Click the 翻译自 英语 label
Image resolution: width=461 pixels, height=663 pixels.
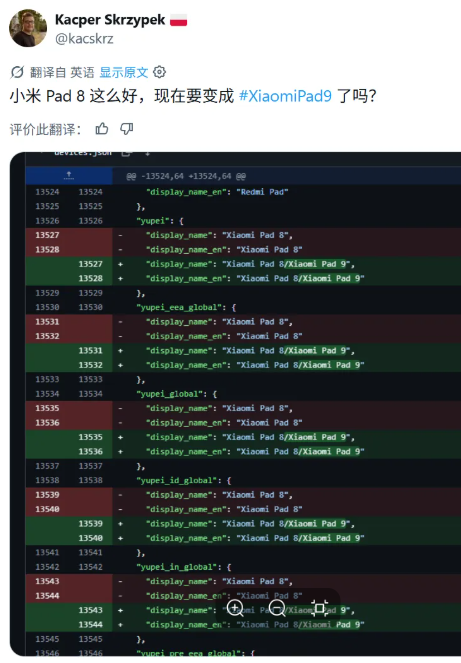point(62,72)
